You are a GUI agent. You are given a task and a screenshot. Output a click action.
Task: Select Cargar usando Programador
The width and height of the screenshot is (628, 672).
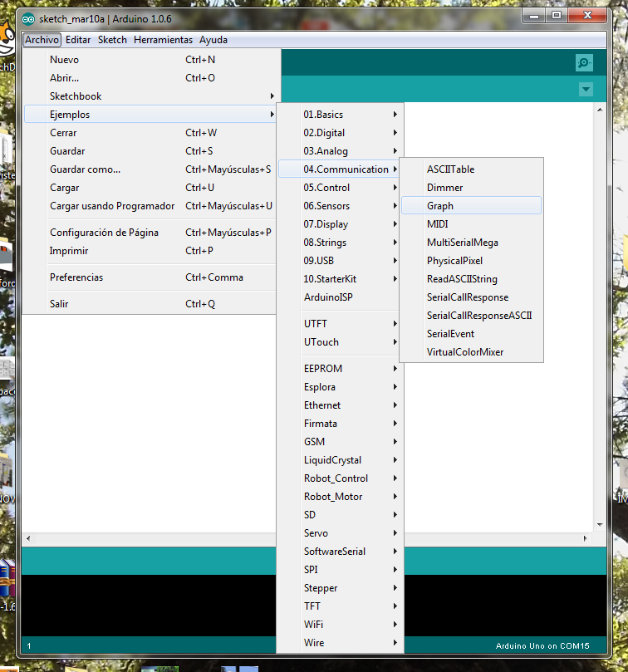[150, 206]
